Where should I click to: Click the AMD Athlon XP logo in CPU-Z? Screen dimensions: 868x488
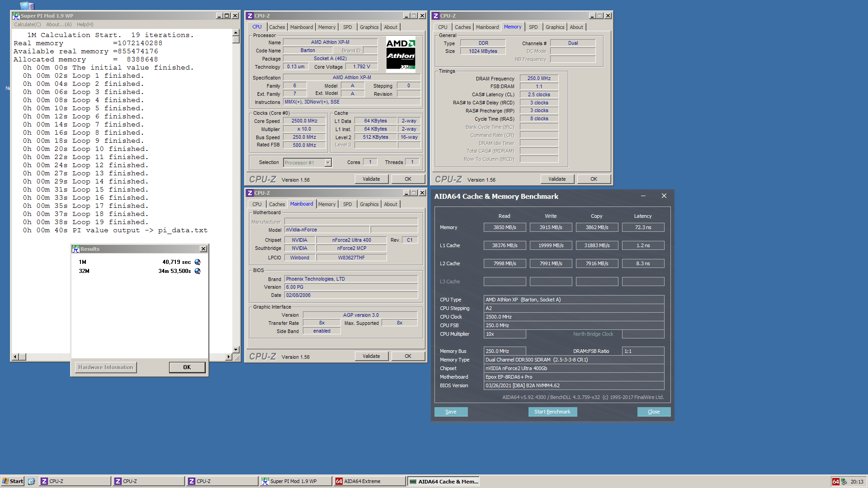(x=401, y=55)
